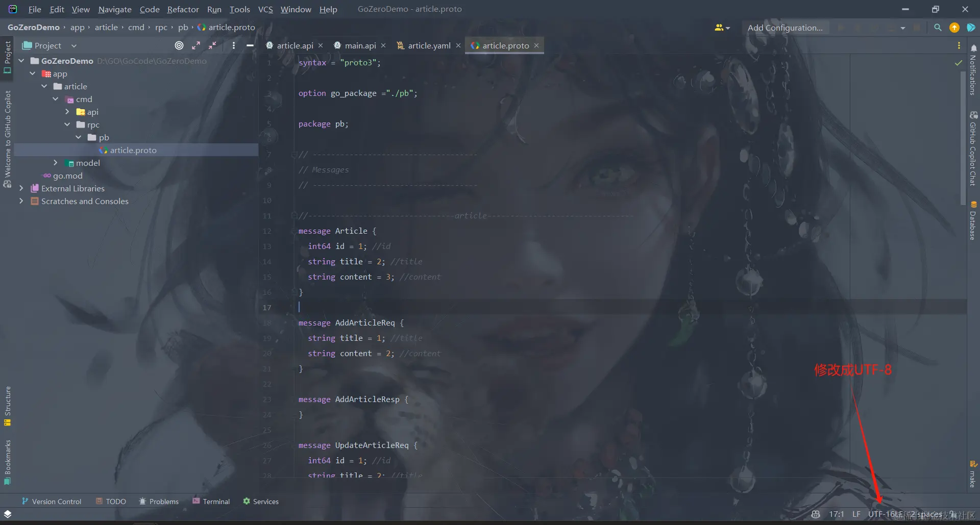Image resolution: width=980 pixels, height=525 pixels.
Task: Toggle Welcome to GitHub Copilot sidebar panel
Action: point(7,139)
